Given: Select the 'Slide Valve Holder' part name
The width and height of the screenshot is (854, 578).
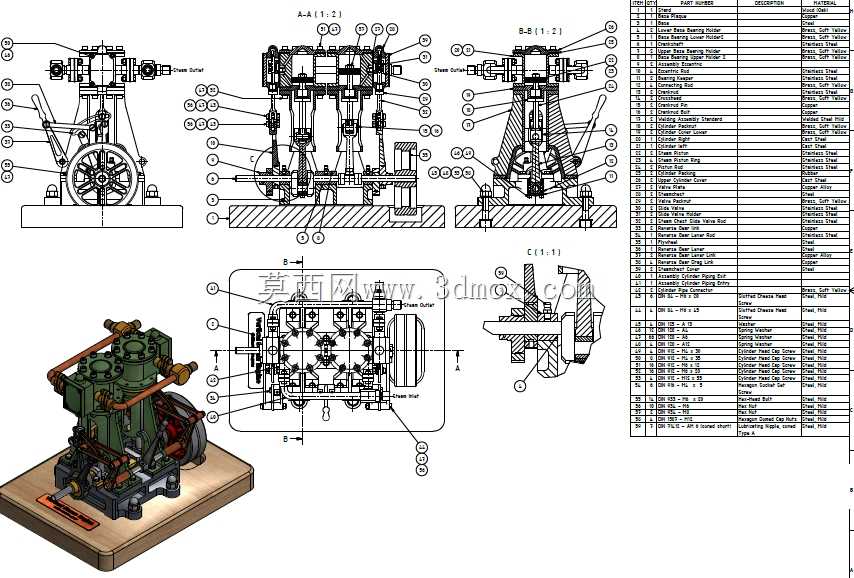Looking at the screenshot, I should point(681,215).
